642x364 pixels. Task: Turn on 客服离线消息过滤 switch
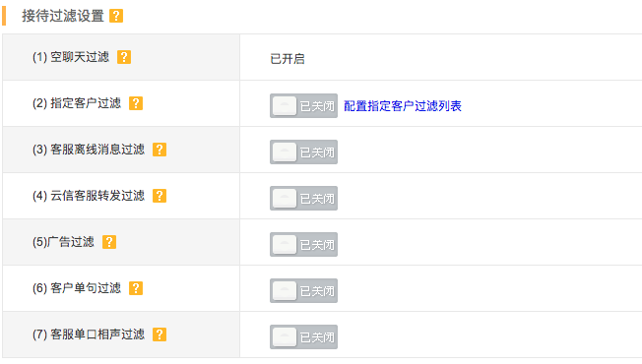(x=304, y=152)
